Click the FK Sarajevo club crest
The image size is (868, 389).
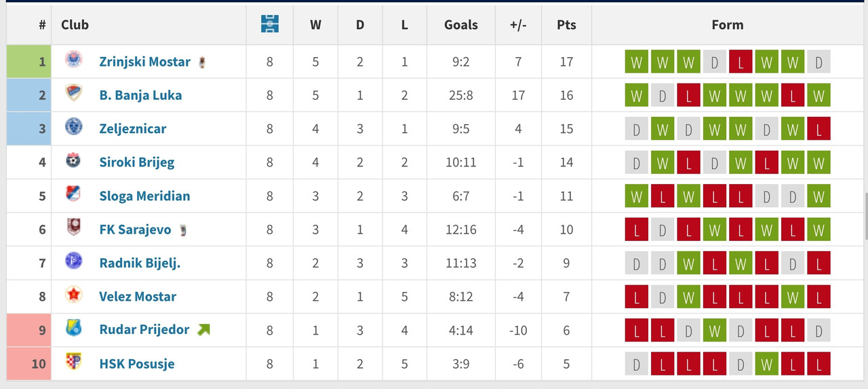pos(73,229)
